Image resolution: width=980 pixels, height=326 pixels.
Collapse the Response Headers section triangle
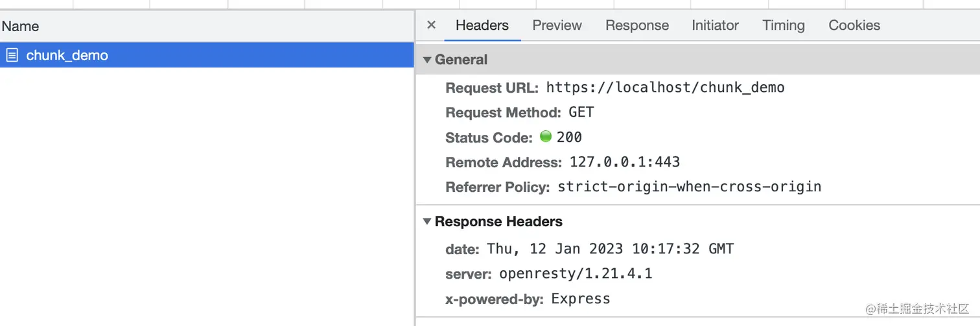(427, 222)
